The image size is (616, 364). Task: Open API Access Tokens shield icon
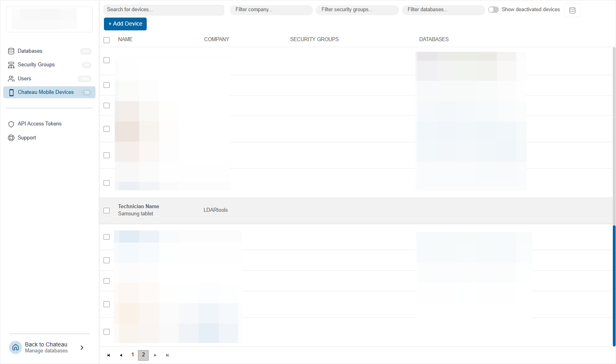[11, 124]
